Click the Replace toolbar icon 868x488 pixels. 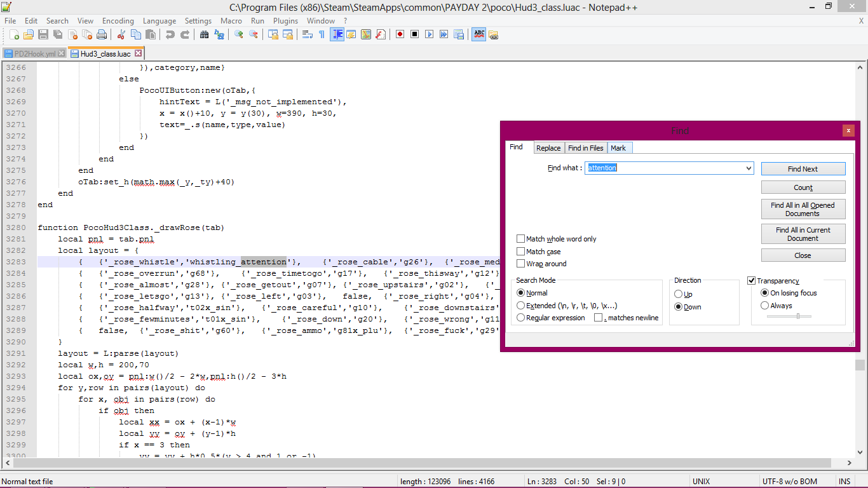point(219,34)
